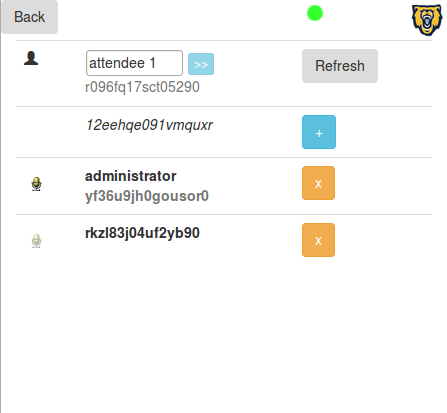Click the ID r096fq17sct05290 text
Viewport: 447px width, 413px height.
click(142, 87)
